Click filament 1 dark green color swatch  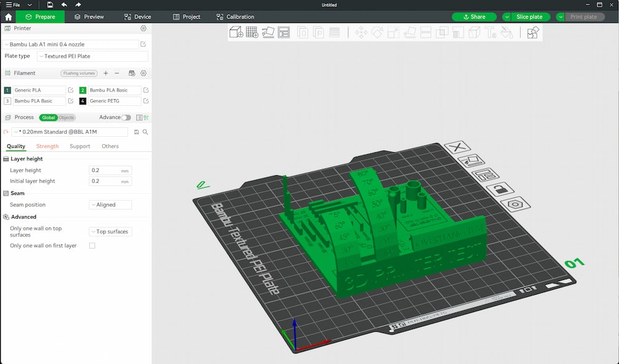coord(7,90)
